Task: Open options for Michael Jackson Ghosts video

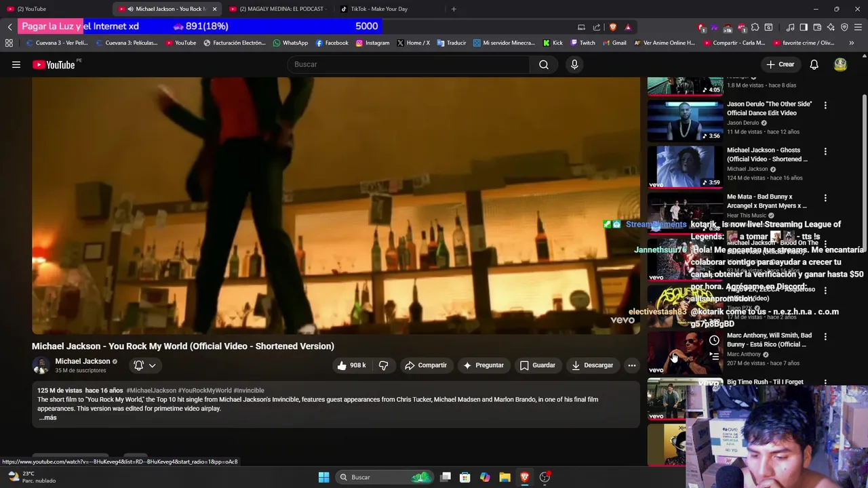Action: [825, 151]
